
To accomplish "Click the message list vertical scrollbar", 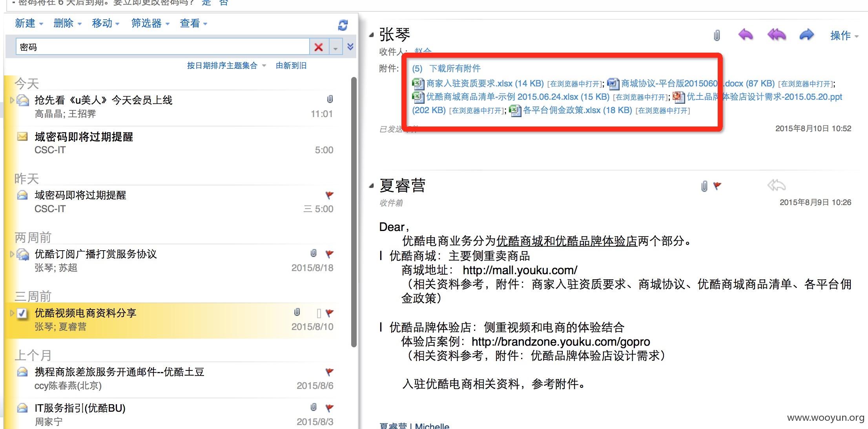I will tap(354, 212).
